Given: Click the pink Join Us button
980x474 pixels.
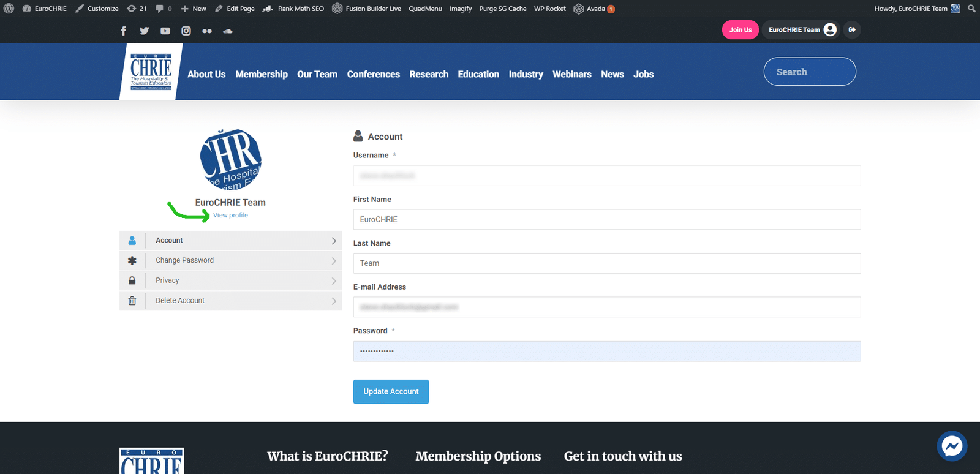Looking at the screenshot, I should [741, 30].
